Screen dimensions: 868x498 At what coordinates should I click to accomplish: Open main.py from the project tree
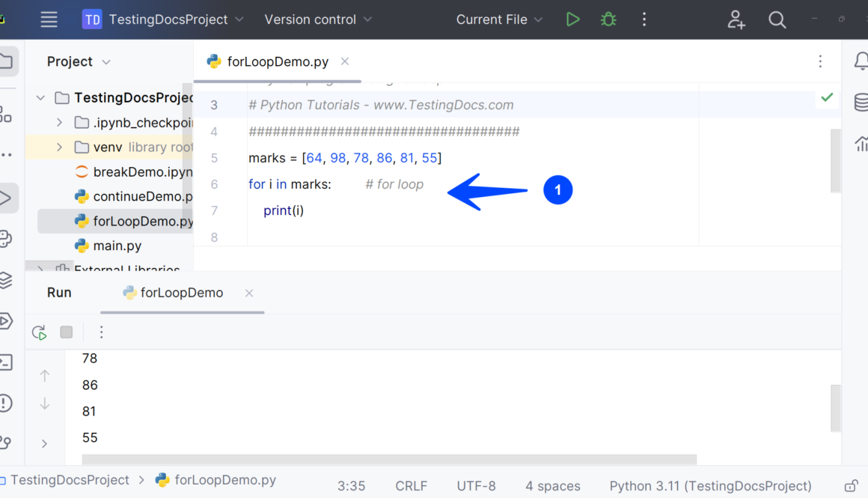click(x=117, y=246)
